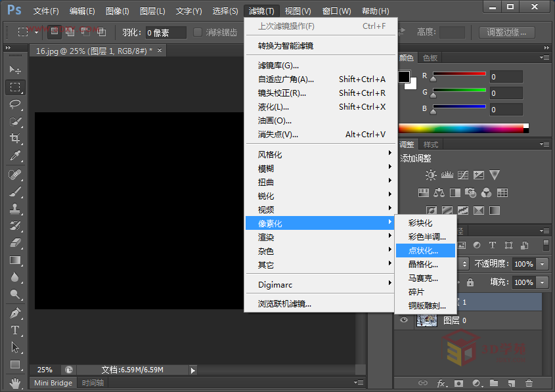Pick the Crop tool
This screenshot has width=555, height=392.
click(x=15, y=138)
